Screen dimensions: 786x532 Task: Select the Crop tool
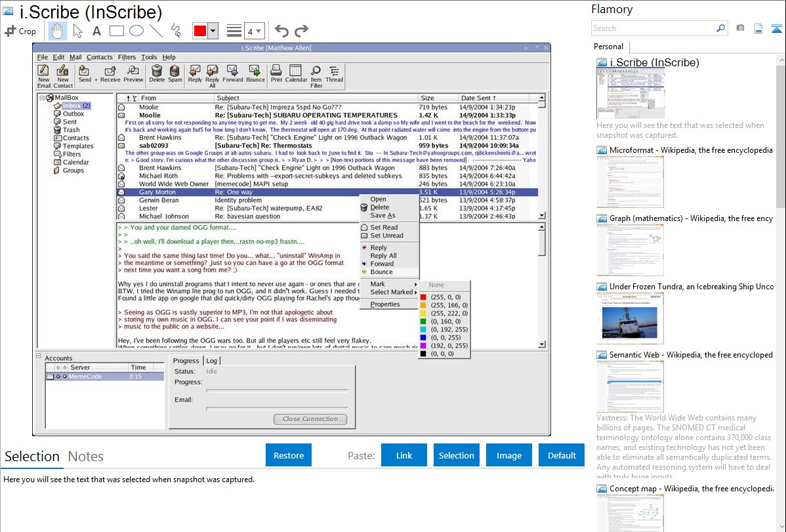point(20,31)
